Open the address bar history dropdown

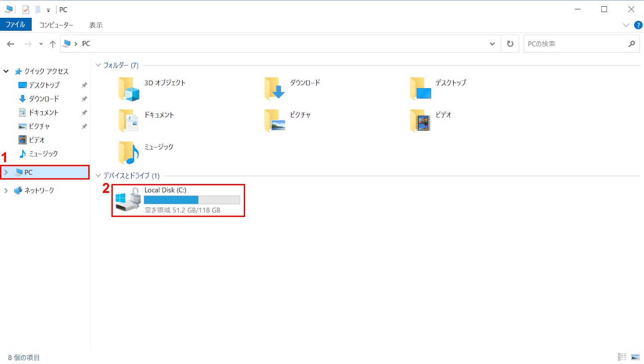[x=492, y=44]
